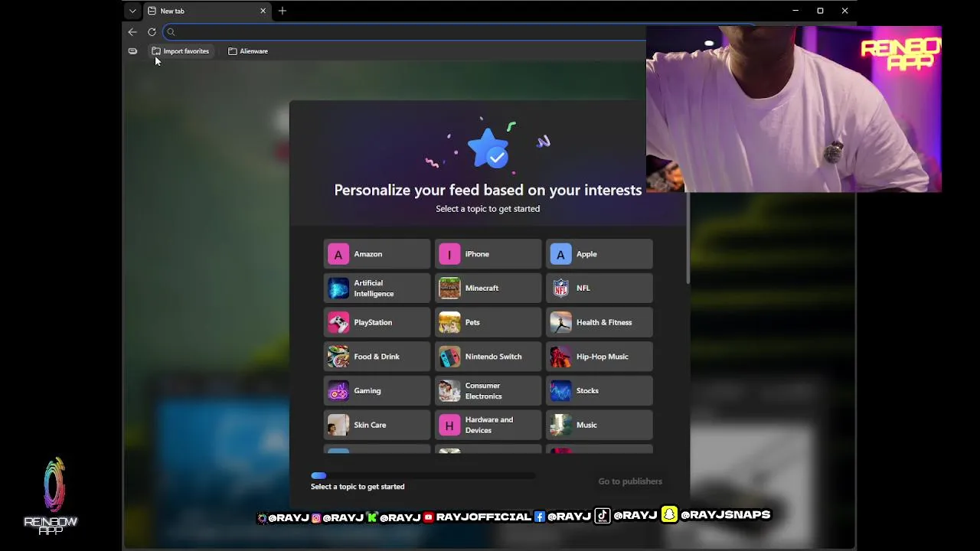This screenshot has height=551, width=980.
Task: Click the Gaming controller icon
Action: click(338, 391)
